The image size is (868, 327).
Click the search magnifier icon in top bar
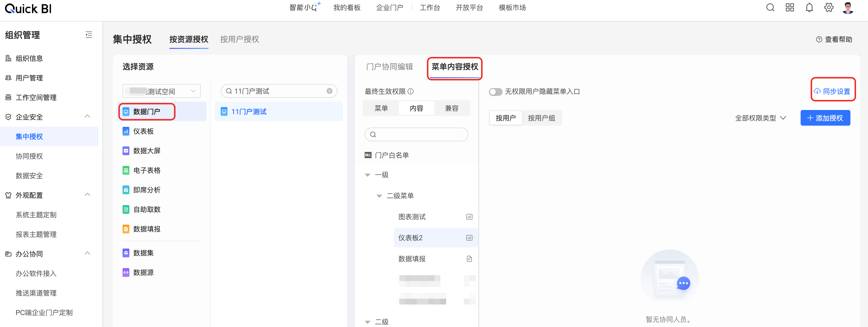coord(770,7)
